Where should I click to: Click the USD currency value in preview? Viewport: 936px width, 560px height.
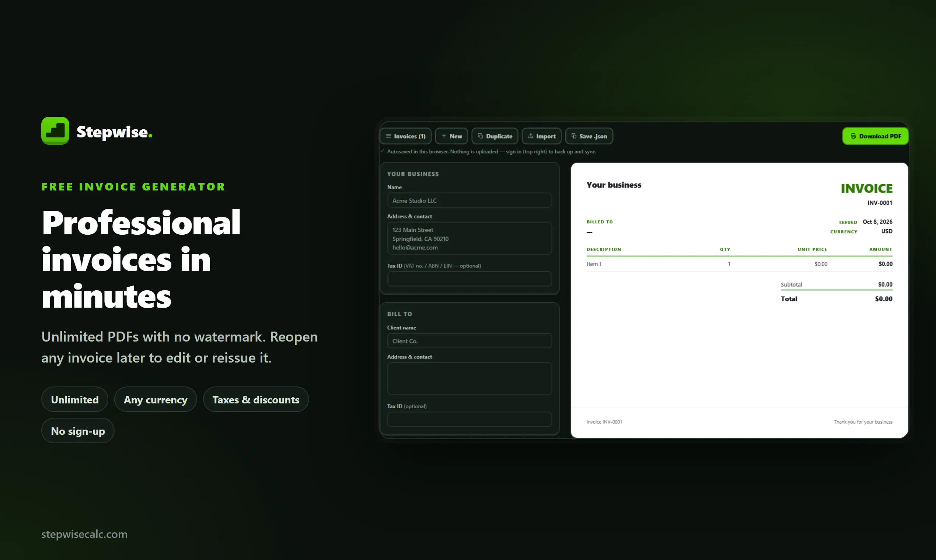pos(887,231)
